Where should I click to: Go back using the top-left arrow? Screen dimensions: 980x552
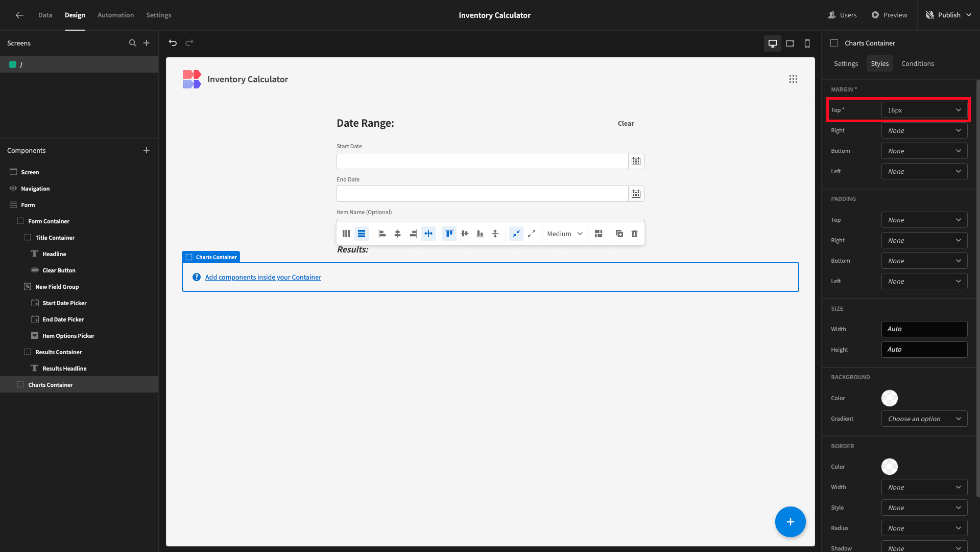click(19, 15)
